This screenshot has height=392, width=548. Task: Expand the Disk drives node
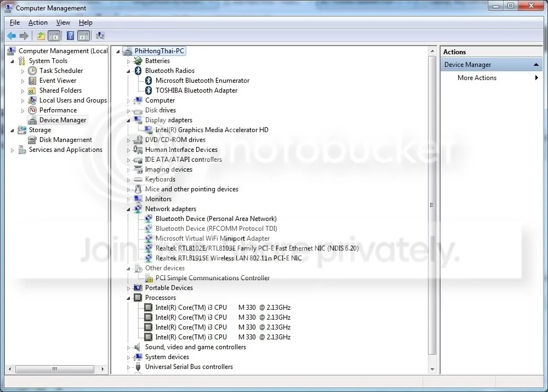point(128,111)
